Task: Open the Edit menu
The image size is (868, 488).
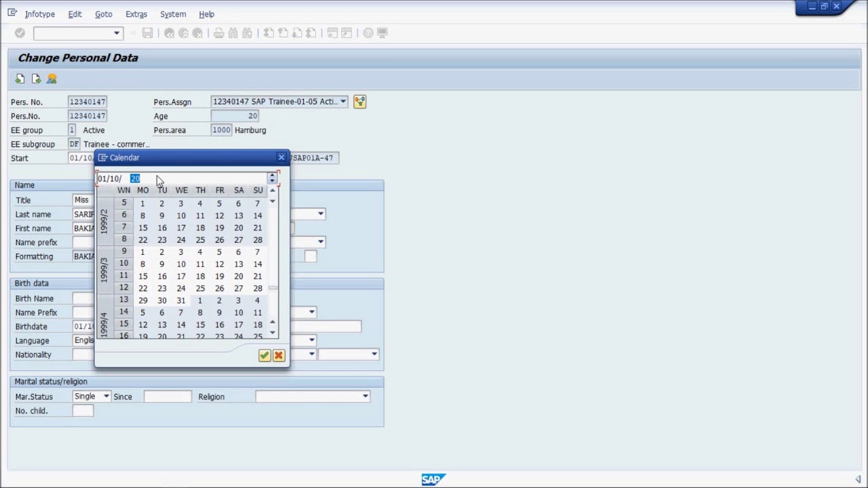Action: click(75, 14)
